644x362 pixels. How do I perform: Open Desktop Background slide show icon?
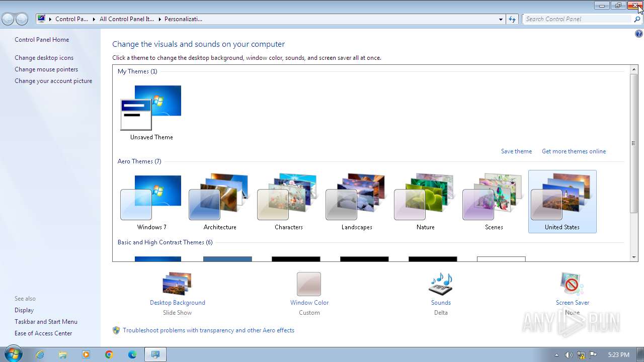click(177, 284)
